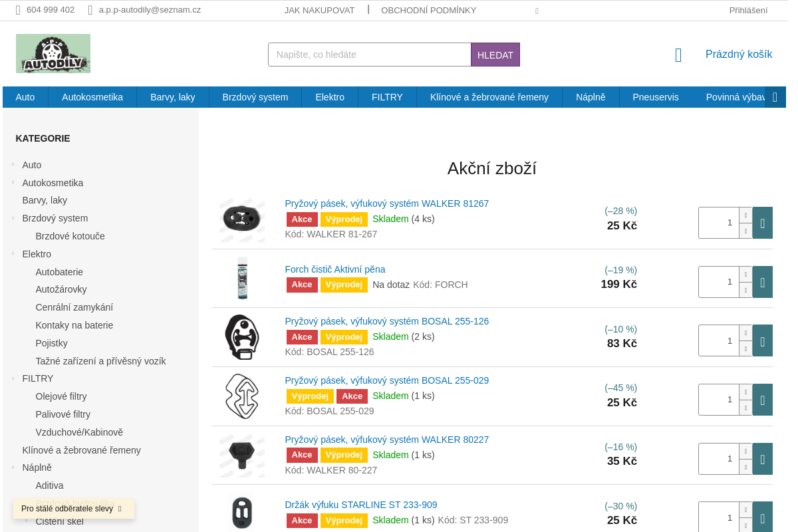Open Držák výfuku STARLINE ST 233-909 link

tap(361, 505)
